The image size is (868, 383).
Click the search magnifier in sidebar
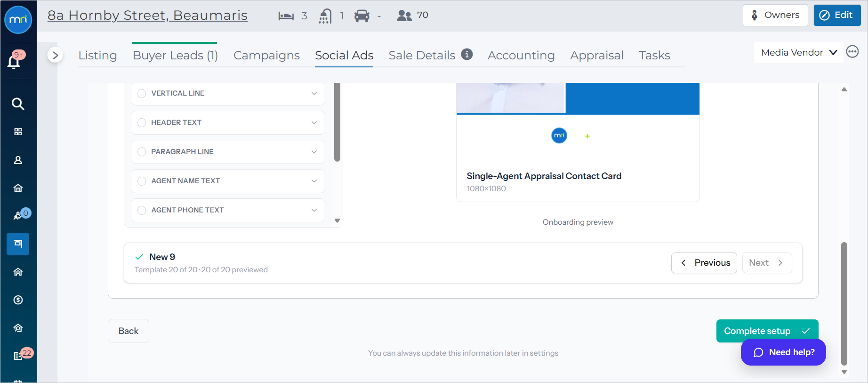coord(18,104)
